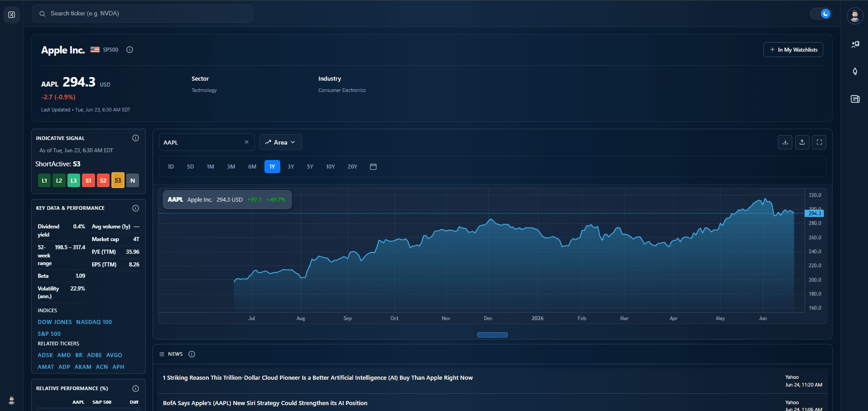Open related ticker AVGO
Screen dimensions: 868x411
coord(114,355)
